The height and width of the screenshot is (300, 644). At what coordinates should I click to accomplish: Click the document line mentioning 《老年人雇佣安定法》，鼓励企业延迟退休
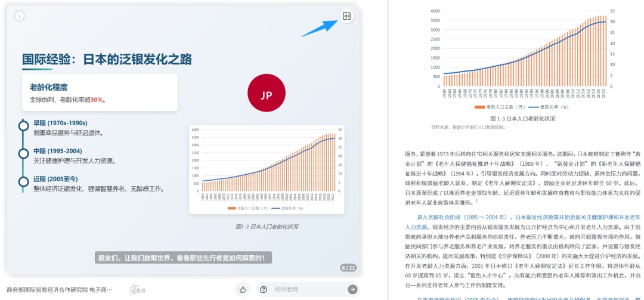point(522,183)
